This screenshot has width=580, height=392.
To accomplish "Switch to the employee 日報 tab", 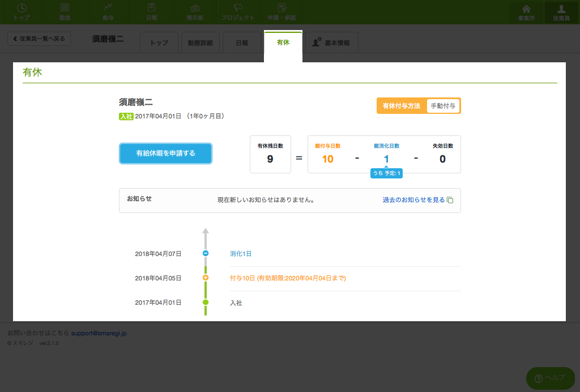I will 242,42.
